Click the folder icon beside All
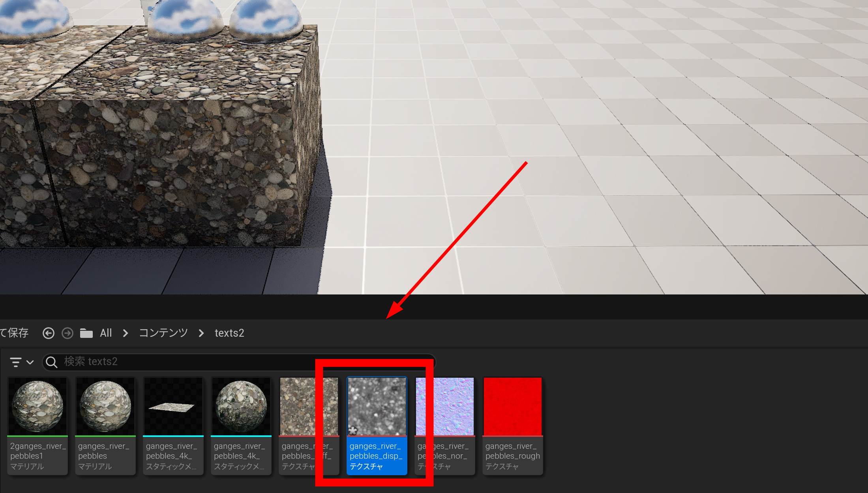Screen dimensions: 868x493 click(86, 333)
